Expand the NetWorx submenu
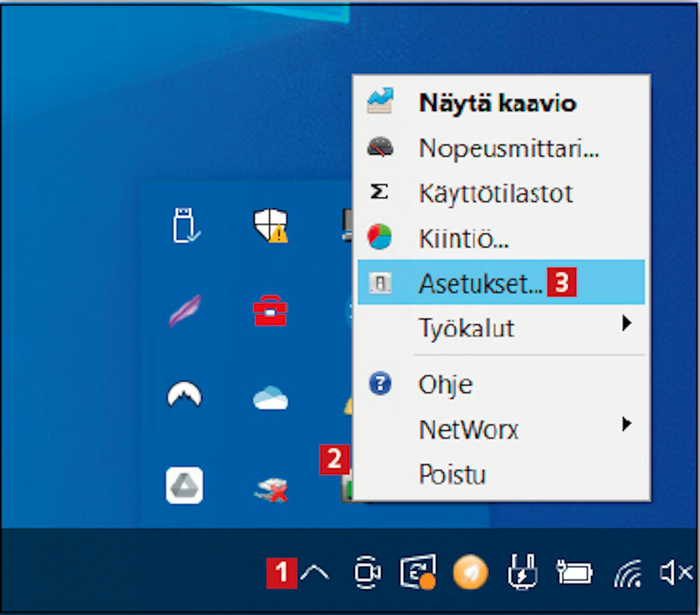The image size is (700, 615). [x=501, y=429]
